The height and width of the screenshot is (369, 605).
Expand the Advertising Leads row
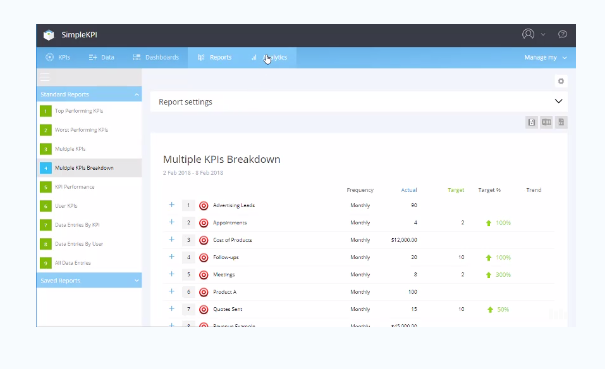[172, 205]
